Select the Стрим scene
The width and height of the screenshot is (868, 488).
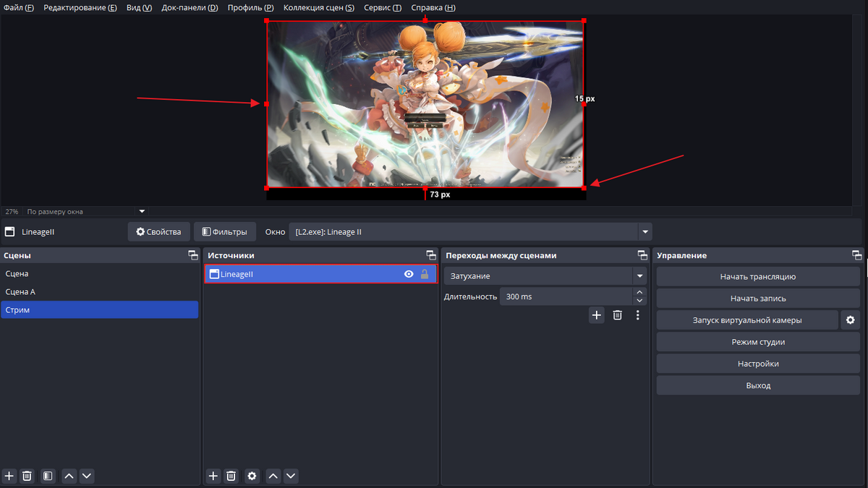(x=100, y=310)
